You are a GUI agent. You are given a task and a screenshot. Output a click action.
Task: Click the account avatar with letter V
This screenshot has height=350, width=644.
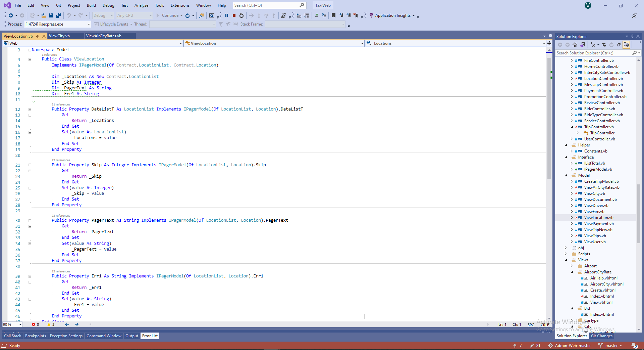pos(588,5)
